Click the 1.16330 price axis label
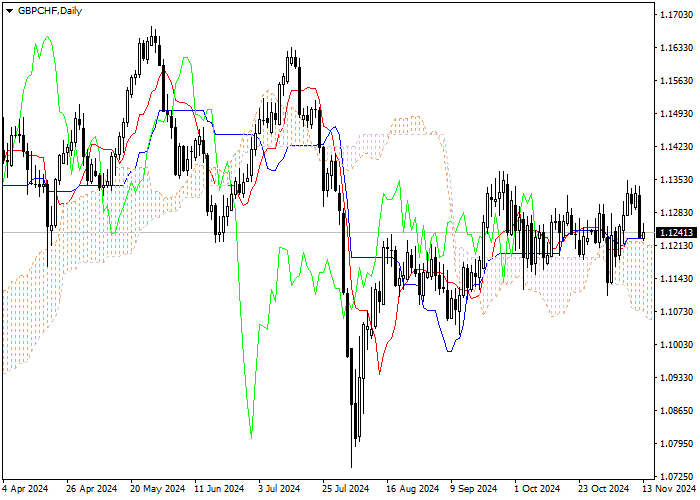This screenshot has width=700, height=500. click(x=676, y=48)
